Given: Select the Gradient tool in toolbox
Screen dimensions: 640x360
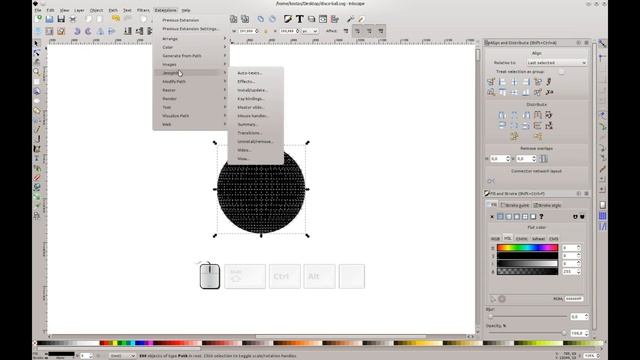Looking at the screenshot, I should [x=37, y=197].
